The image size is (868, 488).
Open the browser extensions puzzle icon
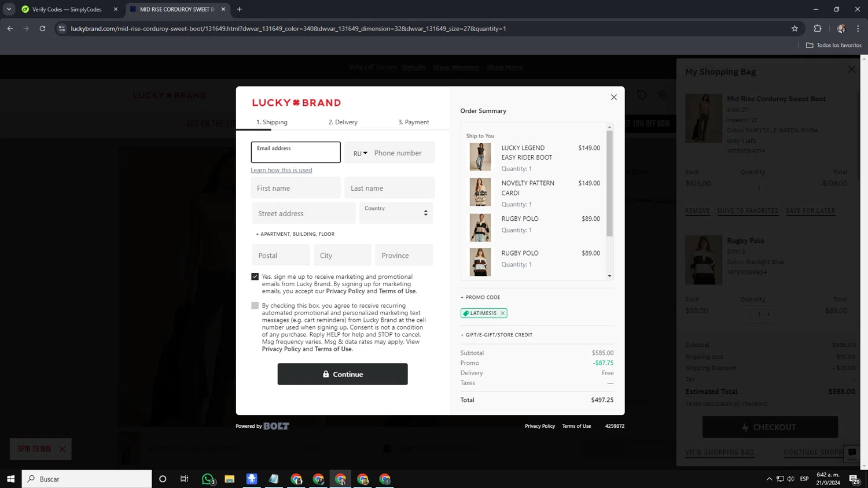(818, 28)
